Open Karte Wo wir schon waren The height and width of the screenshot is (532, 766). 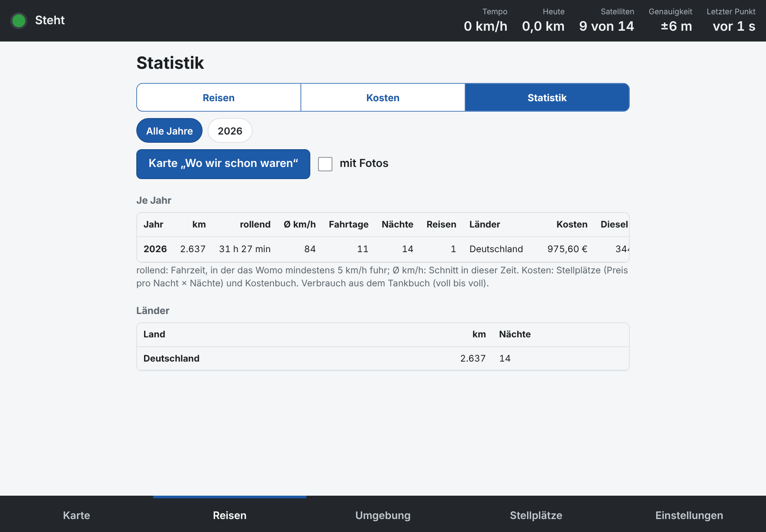click(223, 164)
